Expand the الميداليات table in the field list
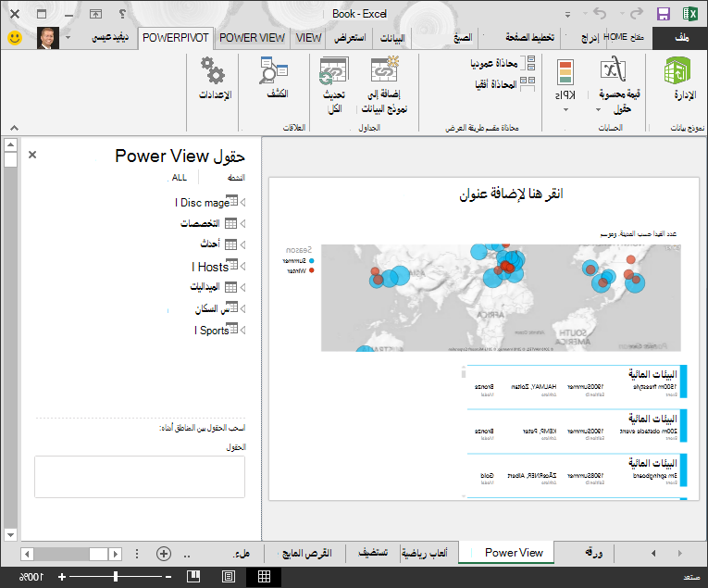Screen dimensions: 708x588 (x=242, y=287)
